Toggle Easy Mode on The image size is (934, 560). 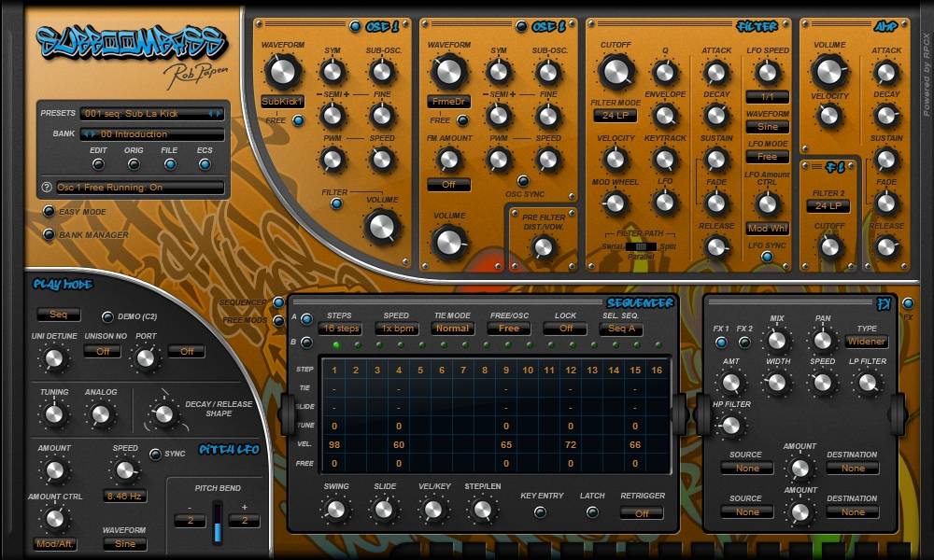click(x=50, y=212)
